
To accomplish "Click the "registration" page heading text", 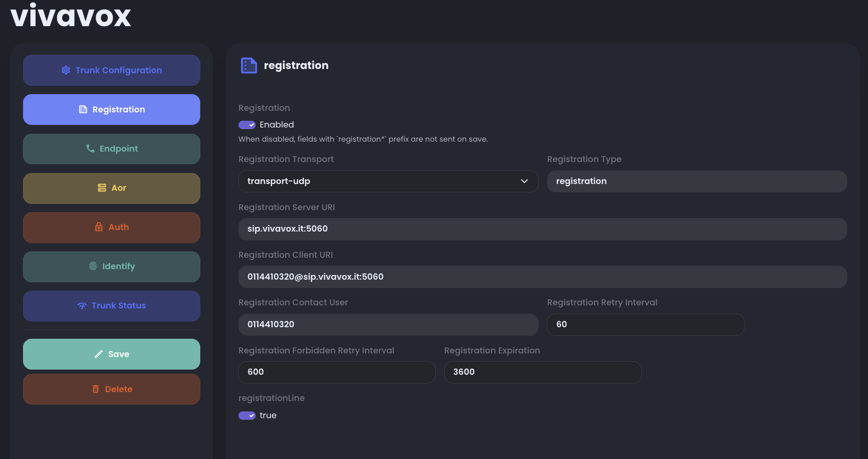I will click(296, 65).
